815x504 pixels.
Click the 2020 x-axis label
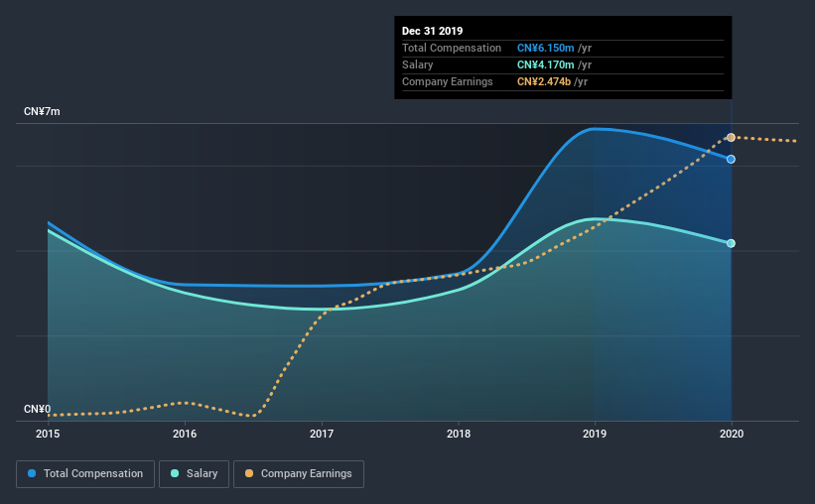coord(732,434)
